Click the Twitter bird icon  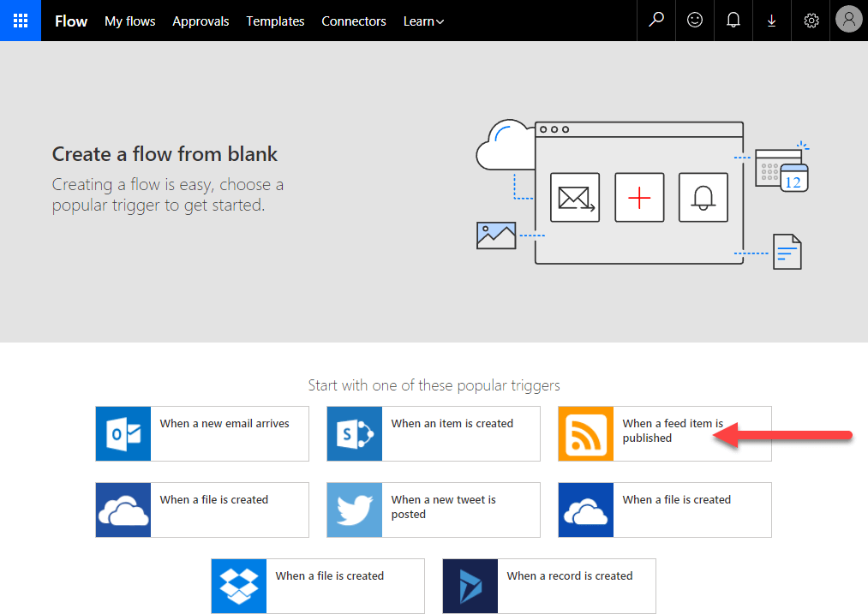click(355, 510)
